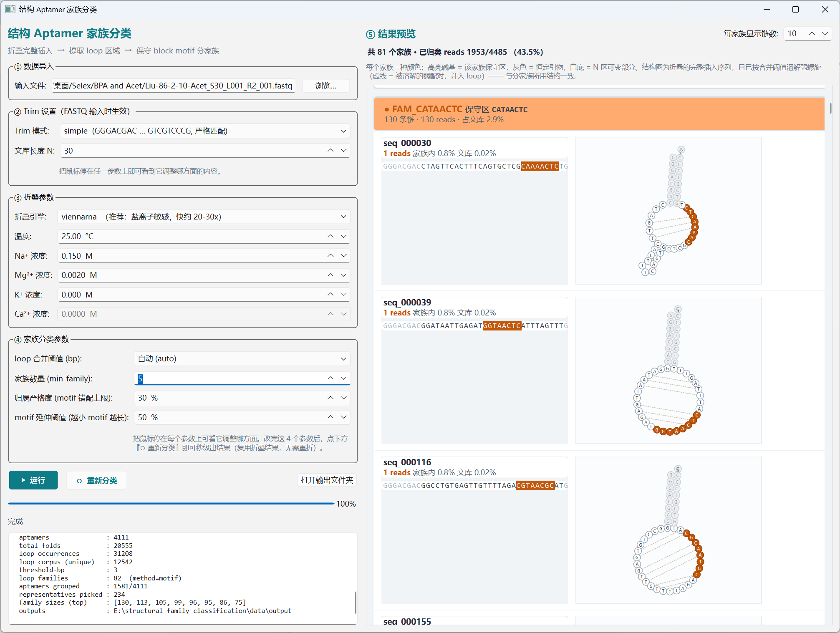Click the 100% progress bar

coord(171,504)
